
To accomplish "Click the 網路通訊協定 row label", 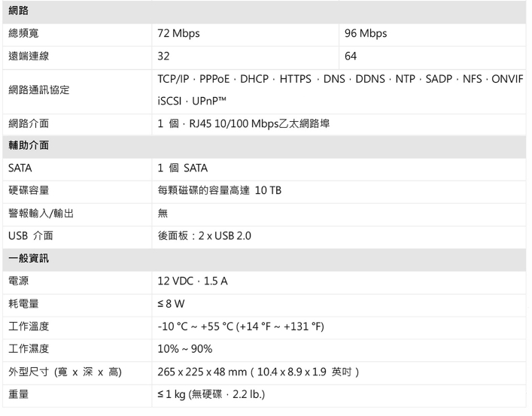I will click(40, 90).
